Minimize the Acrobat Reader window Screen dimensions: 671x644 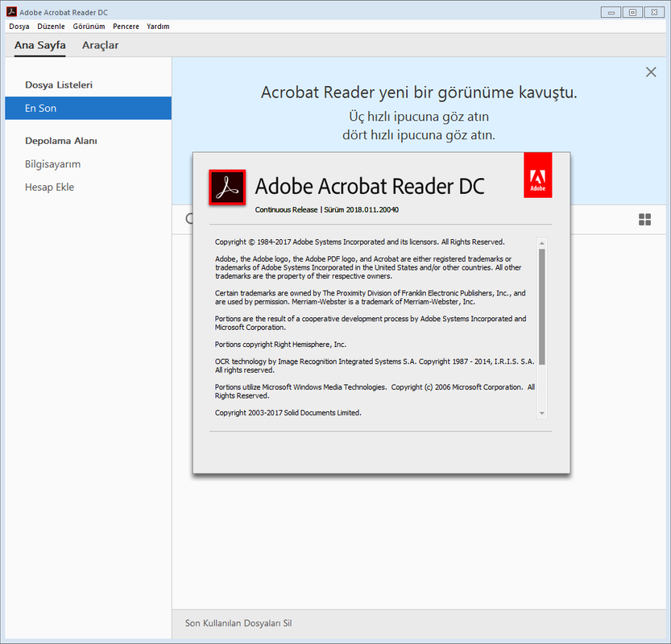[x=611, y=12]
